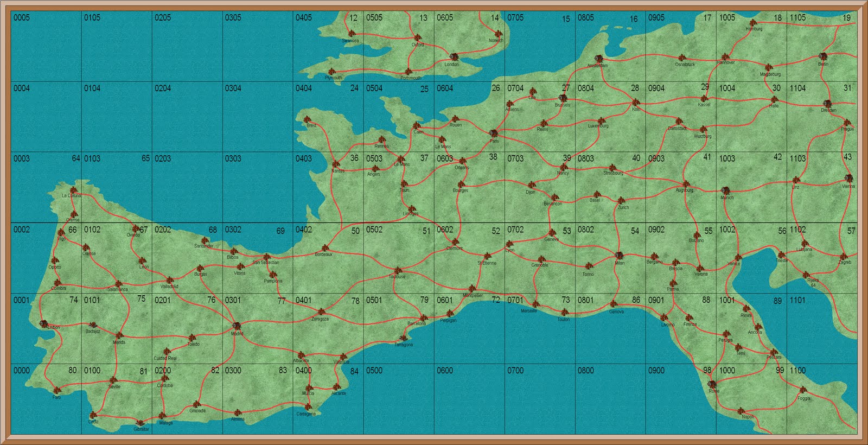Click the grid label "0204"
Screen dimensions: 868x445
click(x=163, y=88)
